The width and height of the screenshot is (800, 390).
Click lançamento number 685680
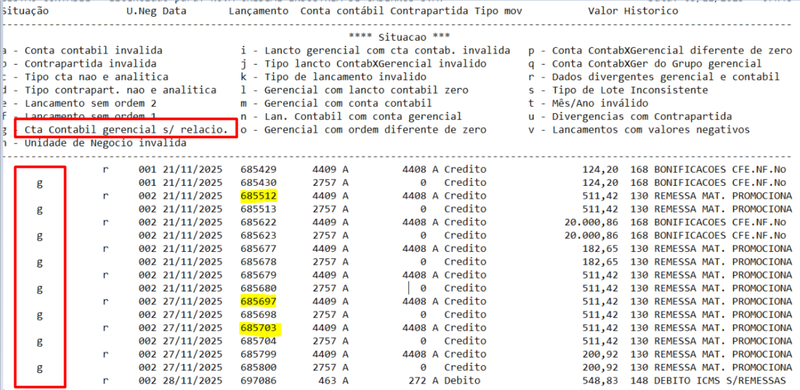point(259,288)
